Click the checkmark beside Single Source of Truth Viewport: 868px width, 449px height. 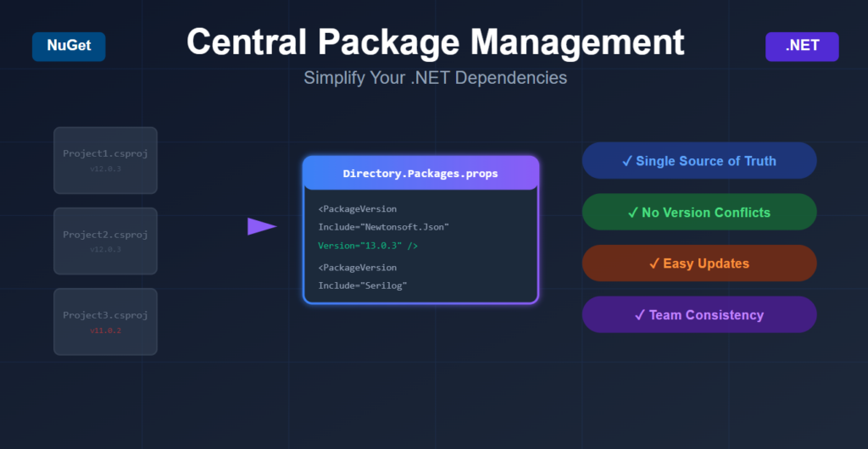(x=626, y=161)
